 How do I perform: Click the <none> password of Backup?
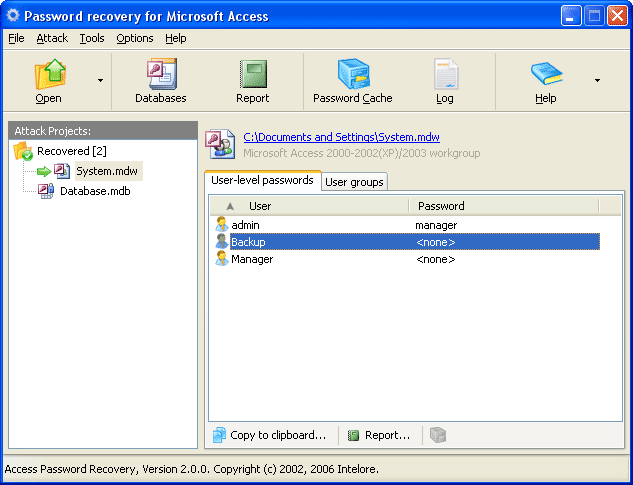pos(436,242)
